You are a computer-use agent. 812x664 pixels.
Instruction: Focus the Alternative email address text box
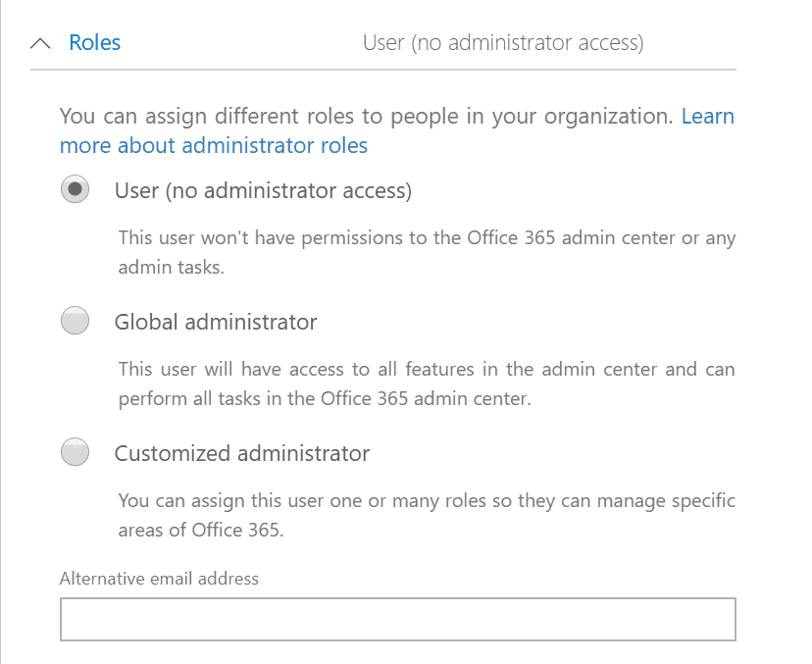pyautogui.click(x=398, y=620)
